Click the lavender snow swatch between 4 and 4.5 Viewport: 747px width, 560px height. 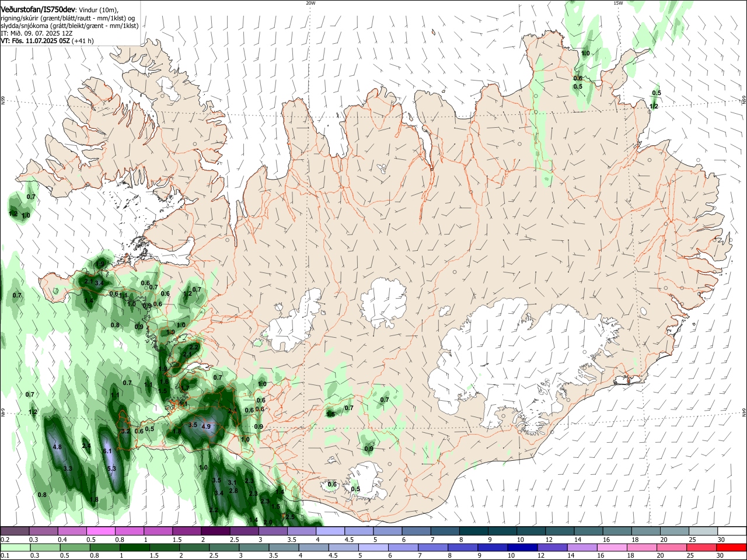point(330,531)
